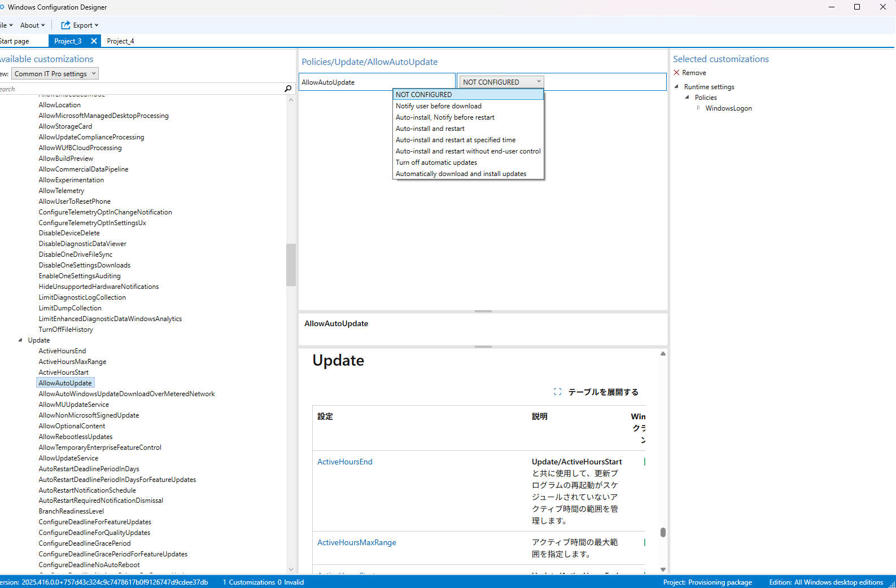This screenshot has width=896, height=588.
Task: Close the Project_3 tab
Action: point(94,41)
